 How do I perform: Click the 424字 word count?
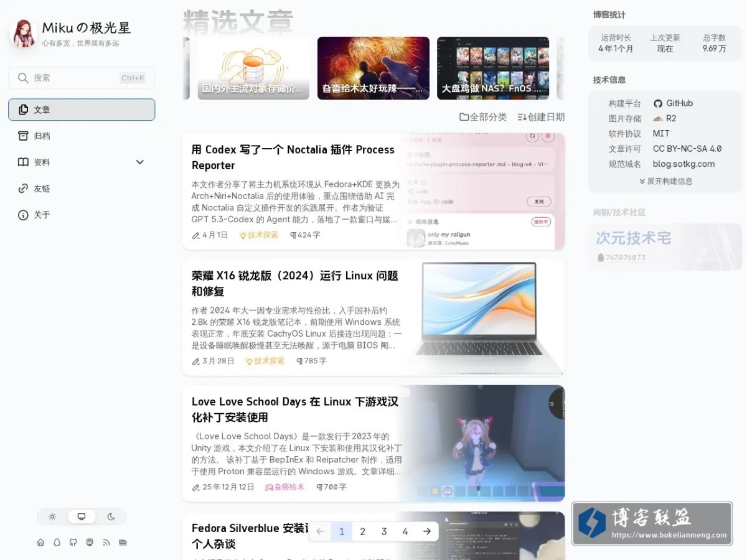coord(305,235)
